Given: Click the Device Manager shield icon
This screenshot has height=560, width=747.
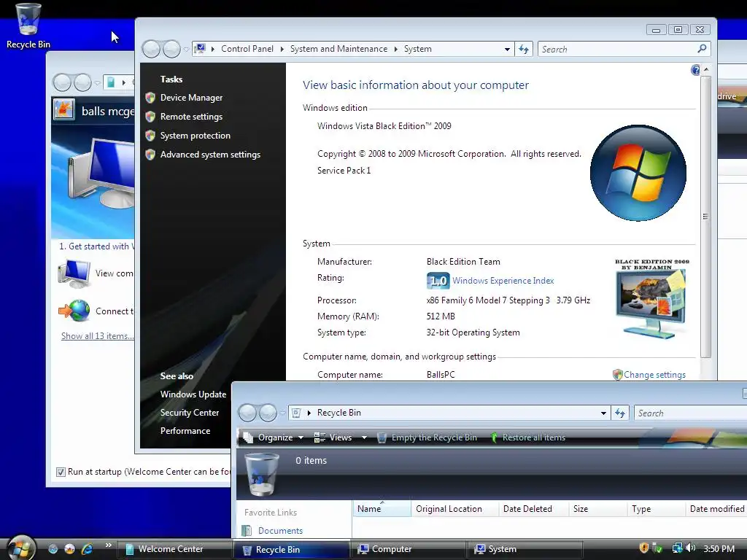Looking at the screenshot, I should point(150,98).
